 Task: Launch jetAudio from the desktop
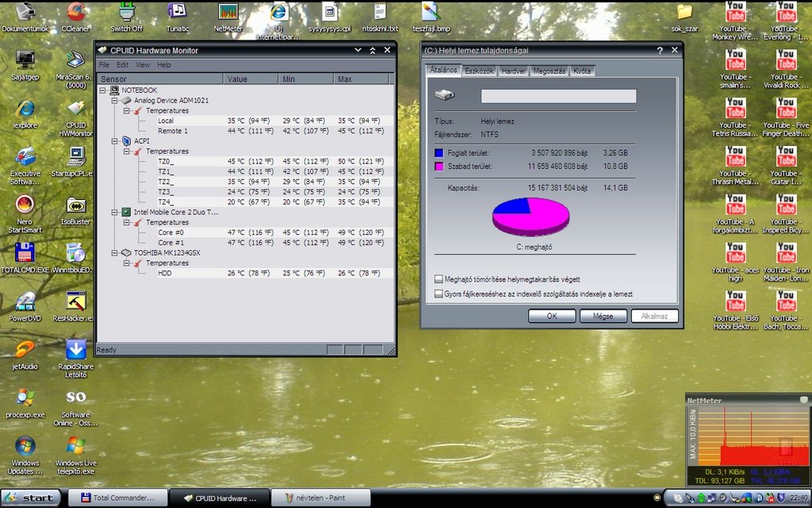pos(25,355)
